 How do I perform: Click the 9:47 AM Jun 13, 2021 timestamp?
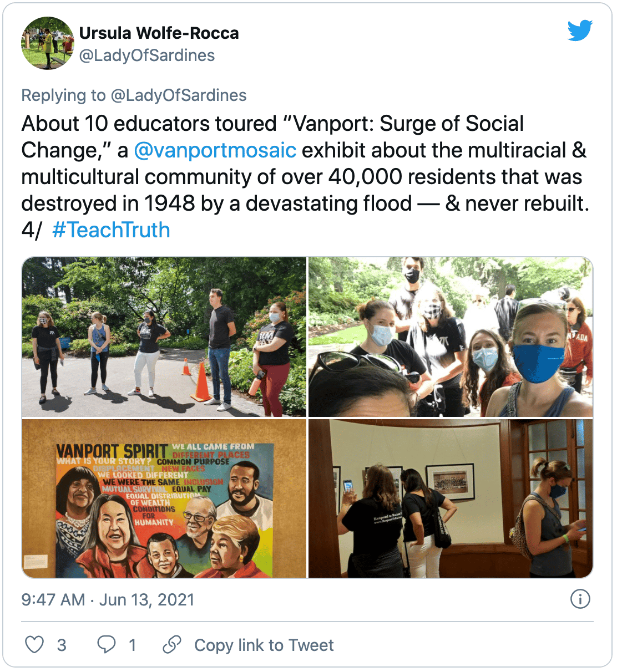tap(108, 600)
